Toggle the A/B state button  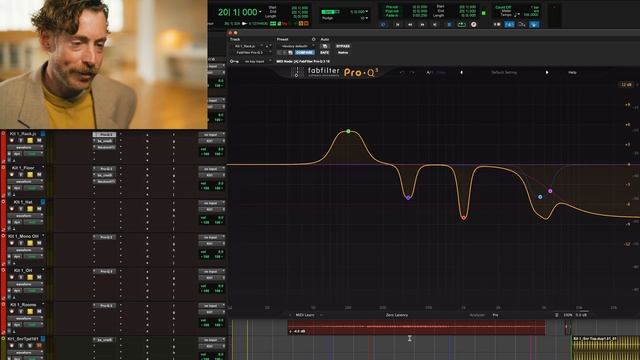tap(429, 72)
